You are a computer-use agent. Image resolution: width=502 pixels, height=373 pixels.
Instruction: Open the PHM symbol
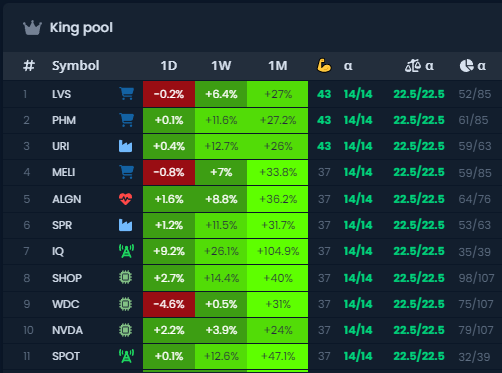point(64,120)
